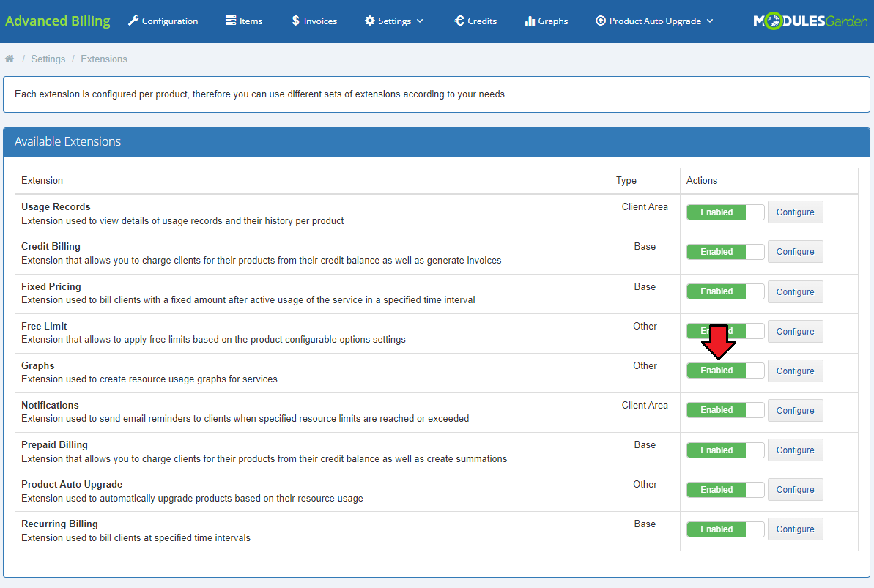Click Client Area type in Usage Records row
The height and width of the screenshot is (588, 874).
coord(645,206)
